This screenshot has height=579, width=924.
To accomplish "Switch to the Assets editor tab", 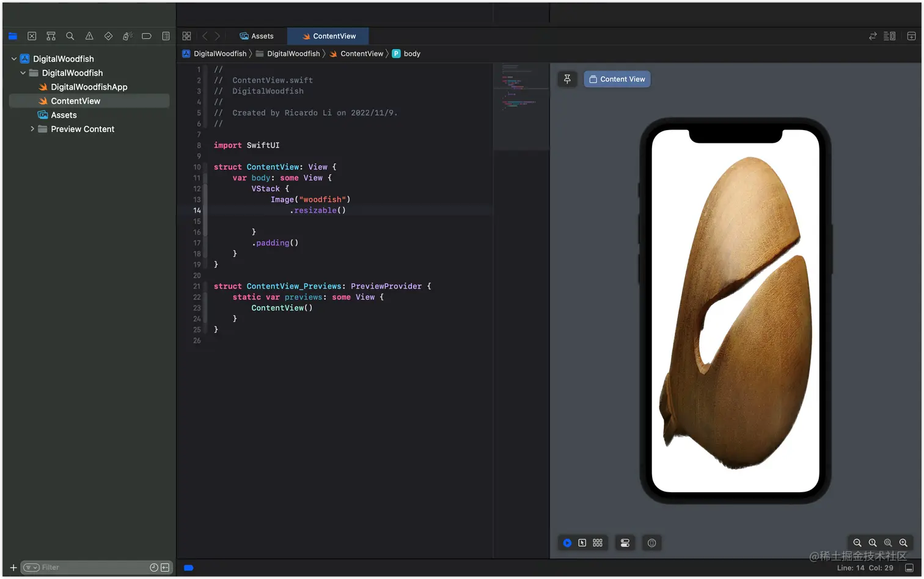I will click(x=257, y=36).
